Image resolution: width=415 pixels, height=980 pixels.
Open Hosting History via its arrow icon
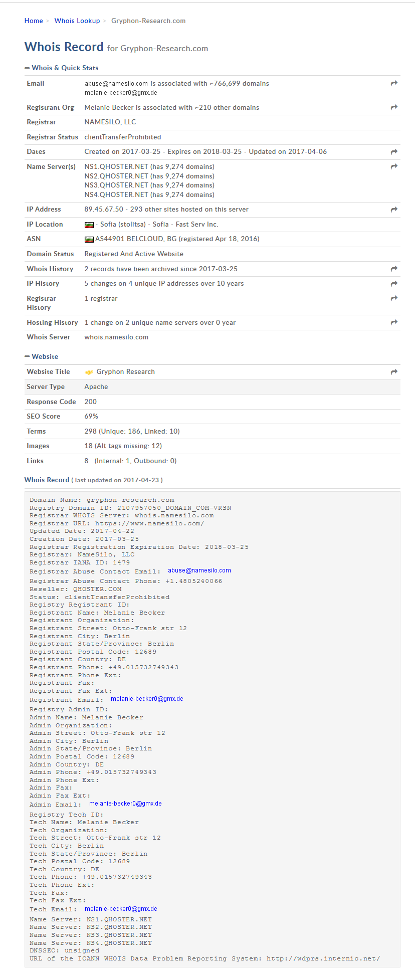coord(394,322)
